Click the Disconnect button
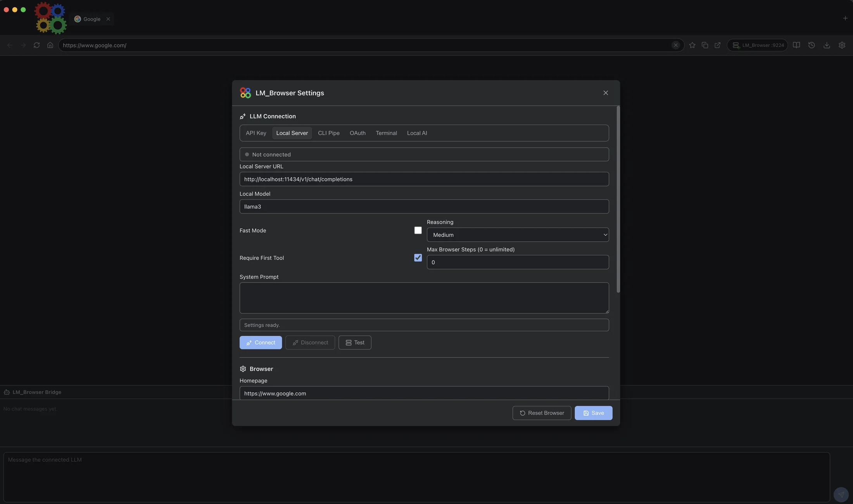 [x=310, y=343]
